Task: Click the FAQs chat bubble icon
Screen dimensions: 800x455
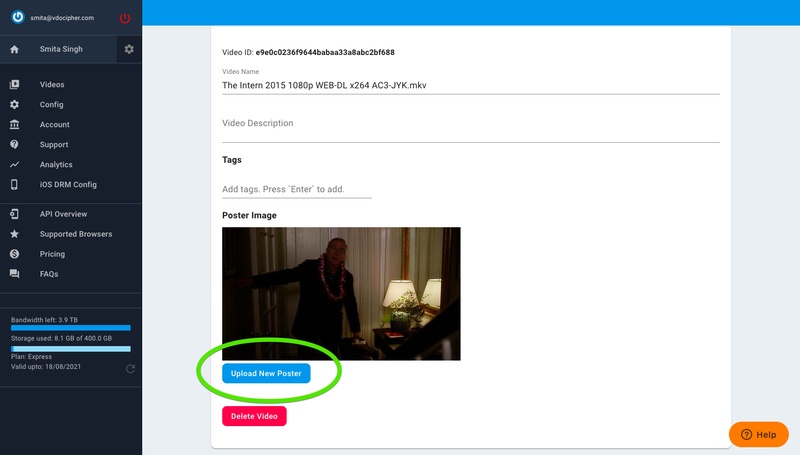Action: tap(14, 274)
